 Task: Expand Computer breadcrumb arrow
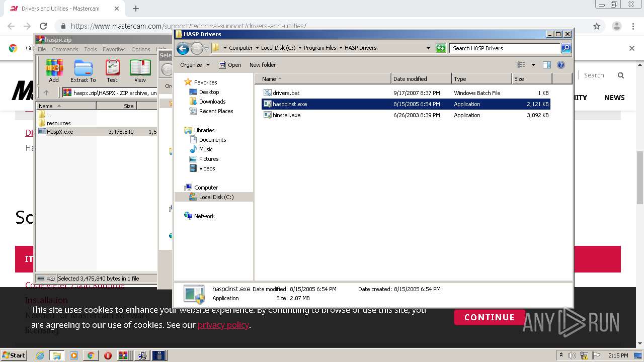257,48
